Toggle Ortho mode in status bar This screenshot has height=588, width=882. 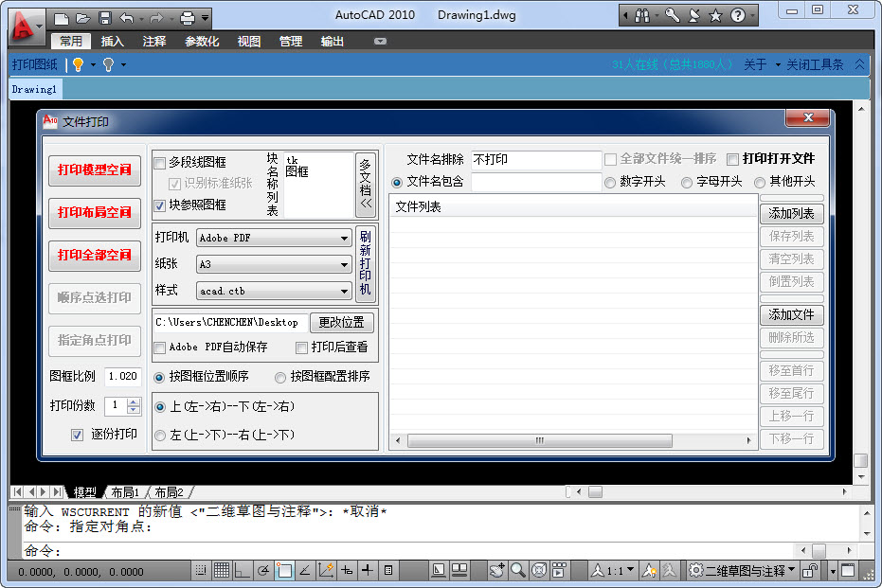pyautogui.click(x=243, y=571)
